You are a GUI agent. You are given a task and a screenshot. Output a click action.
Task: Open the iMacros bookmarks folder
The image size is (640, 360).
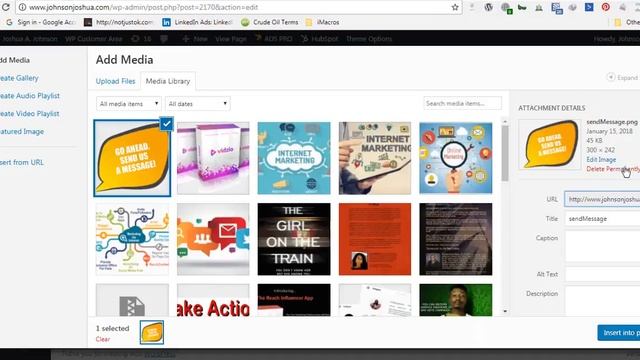coord(322,22)
